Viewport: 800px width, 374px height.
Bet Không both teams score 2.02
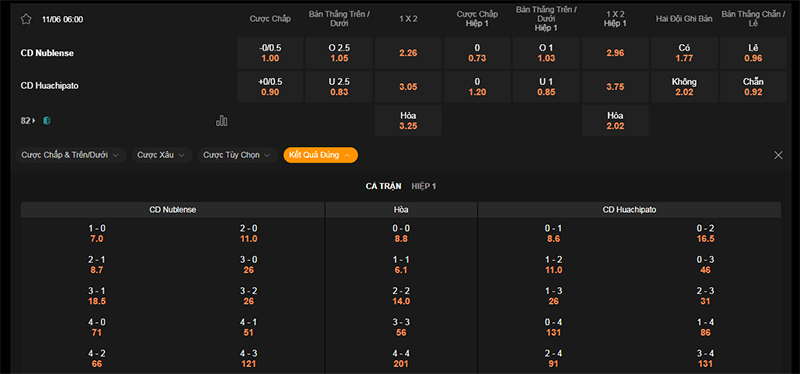click(x=684, y=87)
